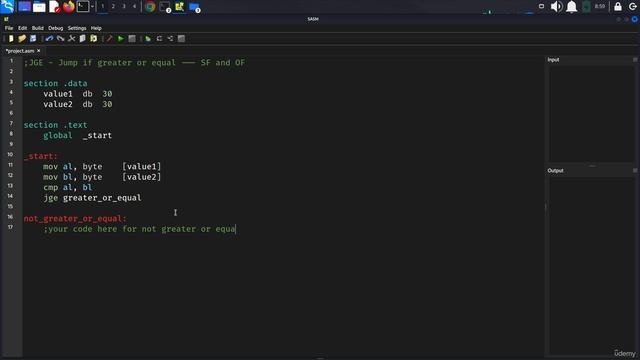Save the file with the floppy icon

point(33,38)
